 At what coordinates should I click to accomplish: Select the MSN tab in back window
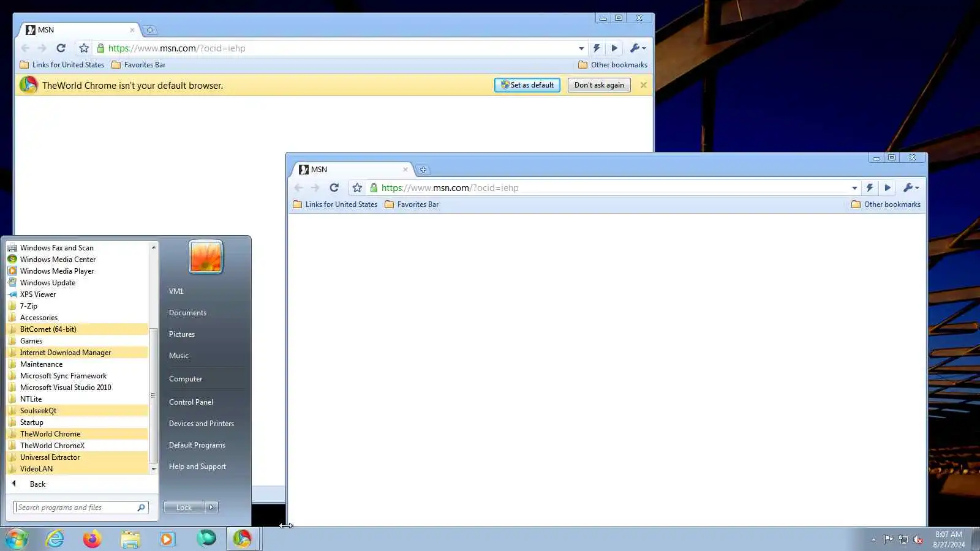pos(79,30)
